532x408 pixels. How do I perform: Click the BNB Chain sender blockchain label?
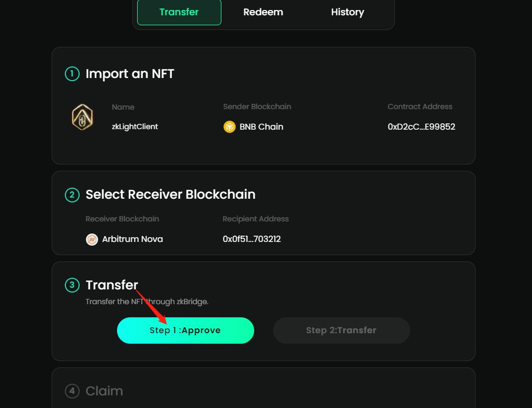point(262,127)
